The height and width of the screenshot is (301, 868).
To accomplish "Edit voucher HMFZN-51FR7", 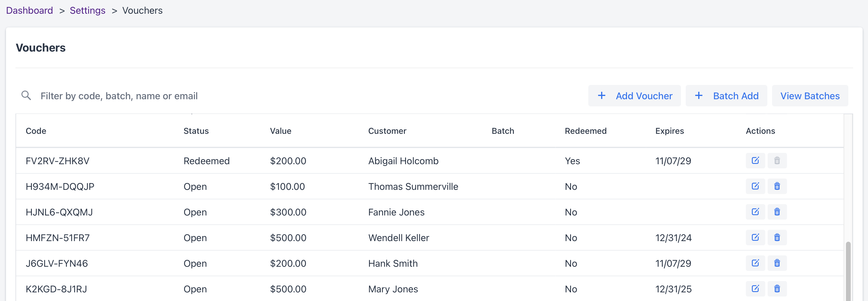I will pyautogui.click(x=755, y=237).
